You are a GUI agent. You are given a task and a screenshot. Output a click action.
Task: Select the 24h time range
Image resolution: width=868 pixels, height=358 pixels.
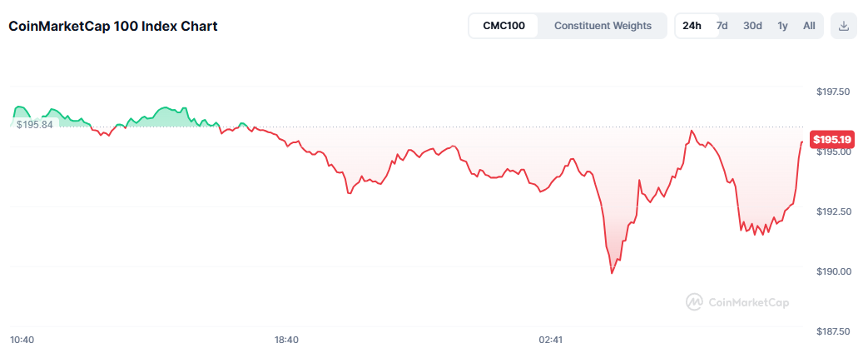point(692,26)
